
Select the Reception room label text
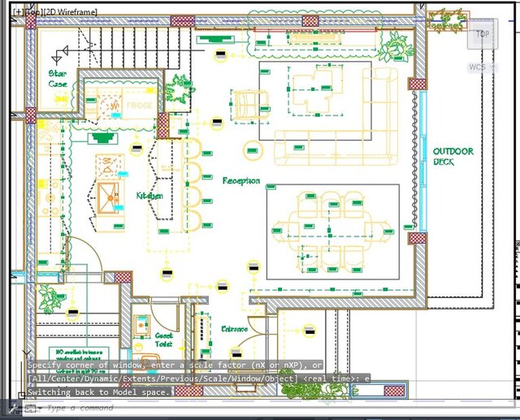click(241, 180)
